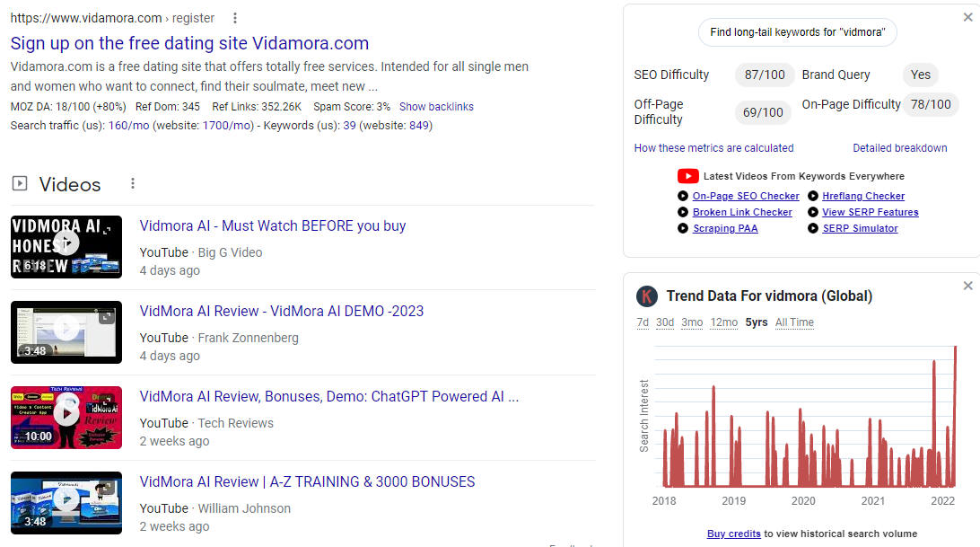Select the 5yrs trend range
980x547 pixels.
[x=757, y=322]
